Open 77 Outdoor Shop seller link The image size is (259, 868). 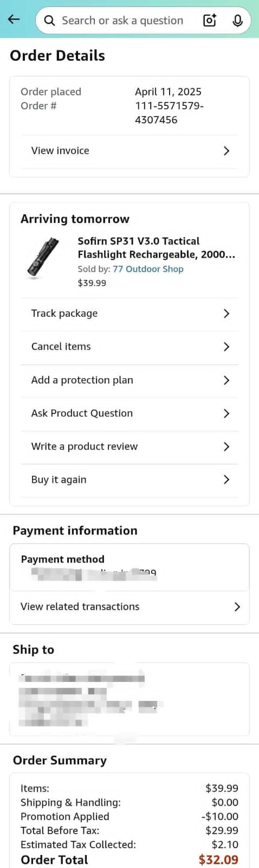(148, 269)
